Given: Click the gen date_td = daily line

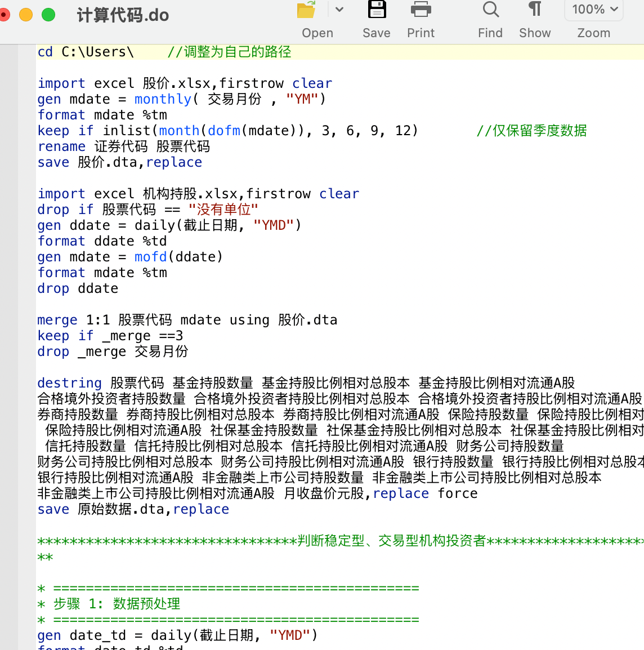Looking at the screenshot, I should pos(177,635).
